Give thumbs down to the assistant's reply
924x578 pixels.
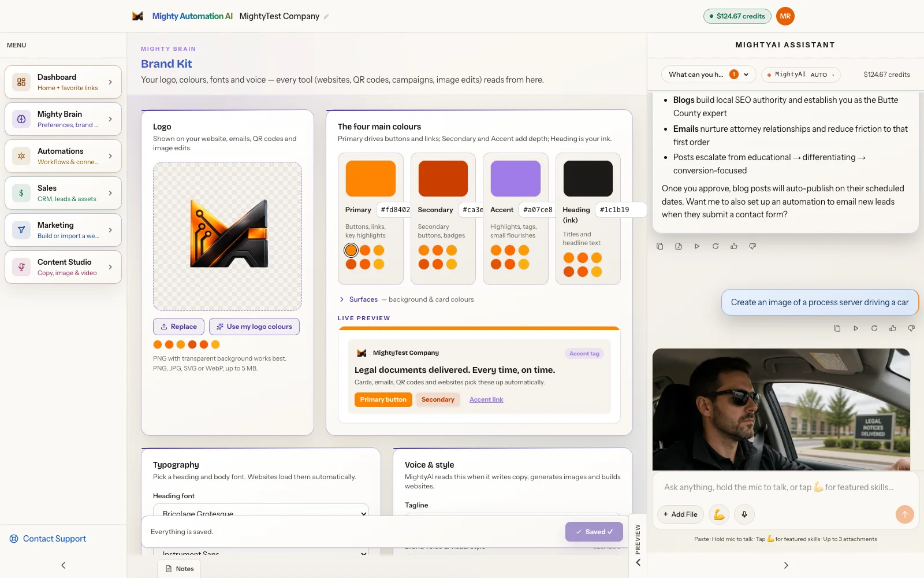pyautogui.click(x=752, y=246)
